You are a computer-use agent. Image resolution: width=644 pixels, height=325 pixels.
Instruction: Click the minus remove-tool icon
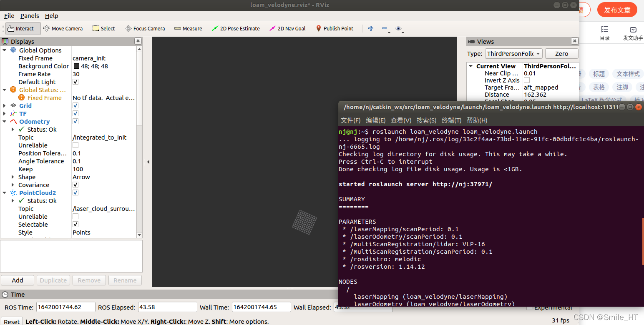[385, 28]
